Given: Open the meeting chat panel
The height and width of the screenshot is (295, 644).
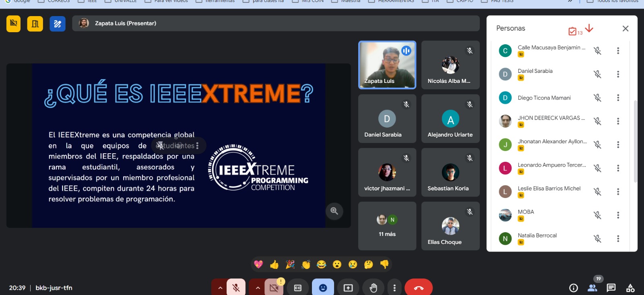Looking at the screenshot, I should click(x=611, y=288).
